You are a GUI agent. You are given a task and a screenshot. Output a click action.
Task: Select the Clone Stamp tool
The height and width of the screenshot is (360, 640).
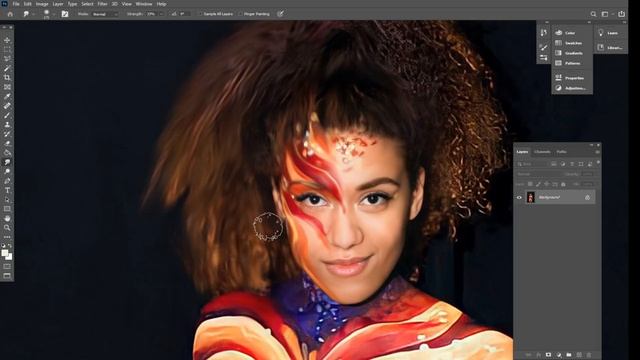[x=7, y=124]
